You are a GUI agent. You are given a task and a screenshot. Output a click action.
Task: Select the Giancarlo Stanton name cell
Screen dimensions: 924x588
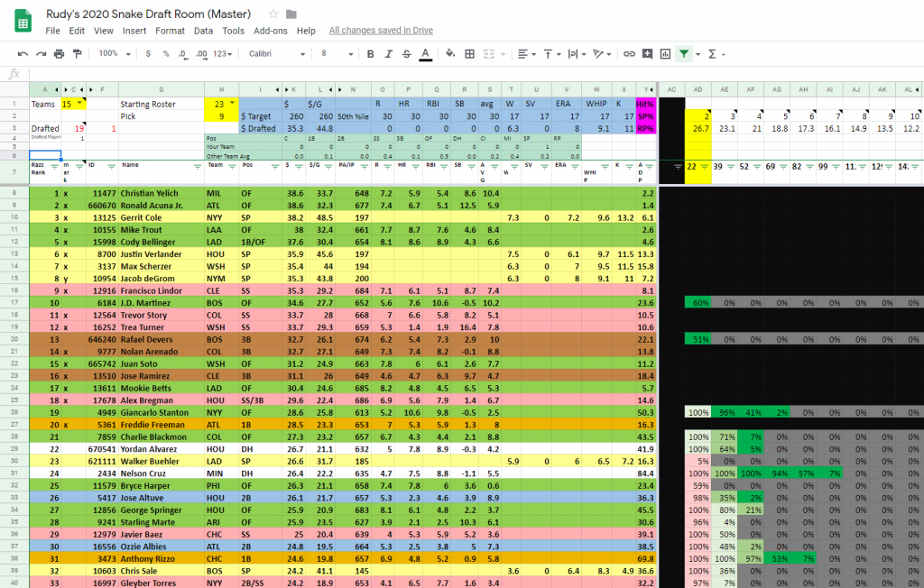point(162,412)
